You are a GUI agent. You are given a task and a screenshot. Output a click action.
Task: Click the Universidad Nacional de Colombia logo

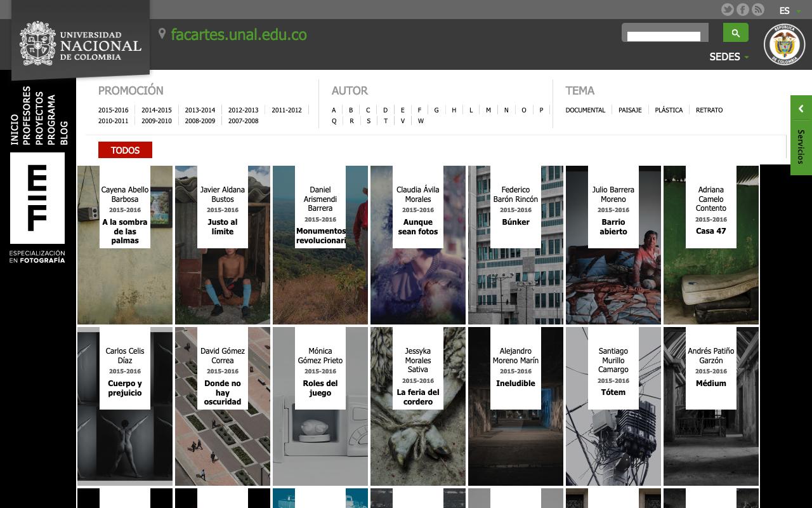click(x=81, y=44)
